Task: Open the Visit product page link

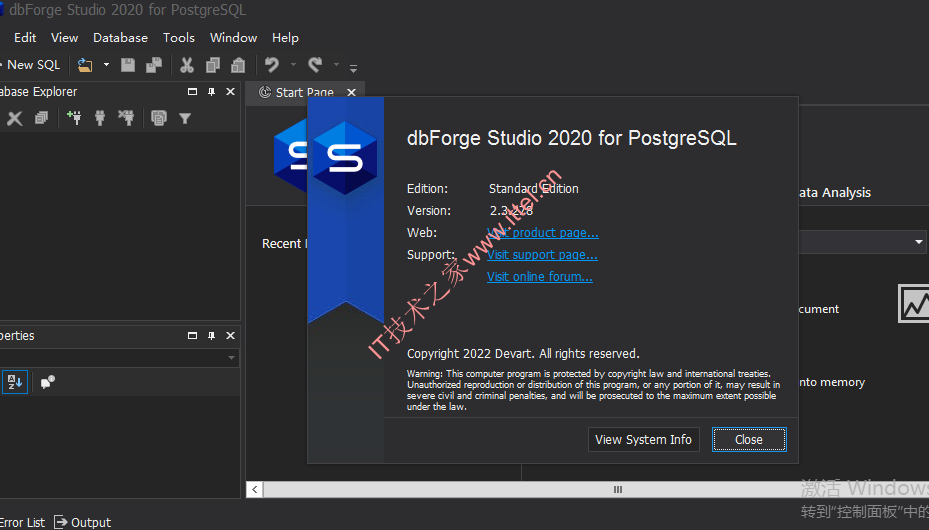Action: tap(542, 233)
